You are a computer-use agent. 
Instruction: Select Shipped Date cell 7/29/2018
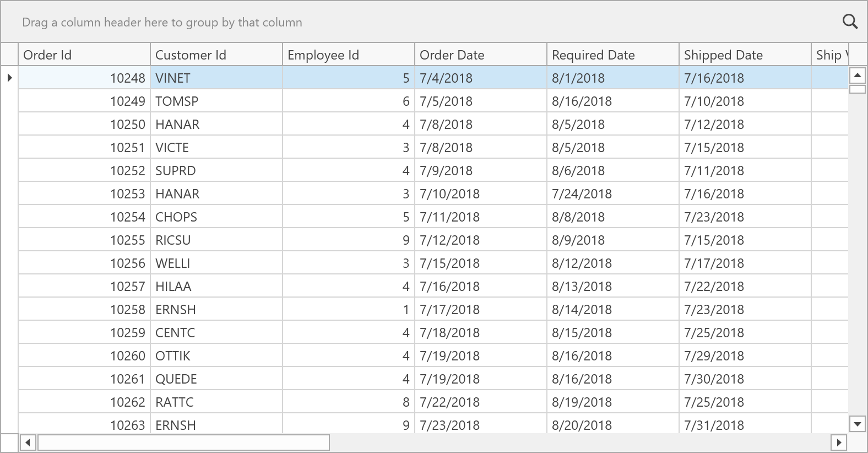pyautogui.click(x=745, y=355)
